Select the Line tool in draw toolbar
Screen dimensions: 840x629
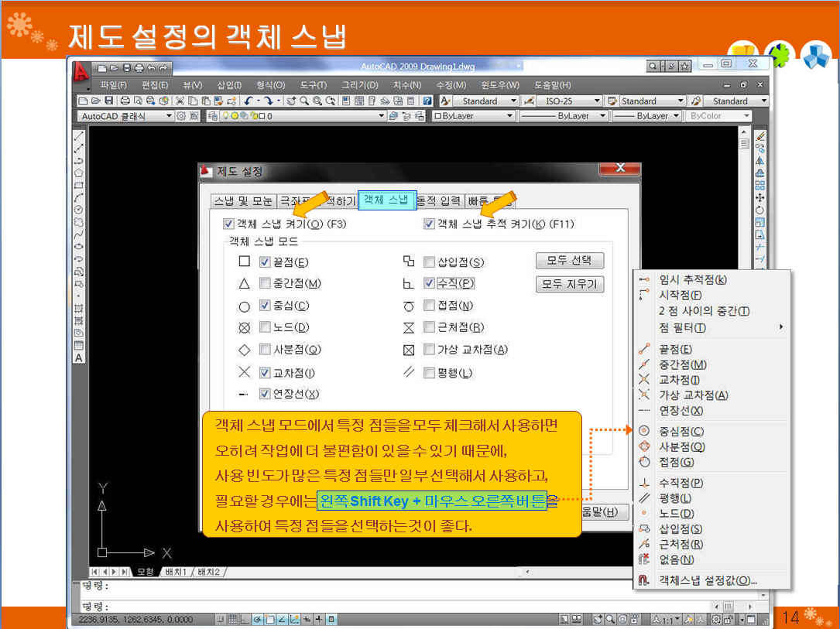78,136
